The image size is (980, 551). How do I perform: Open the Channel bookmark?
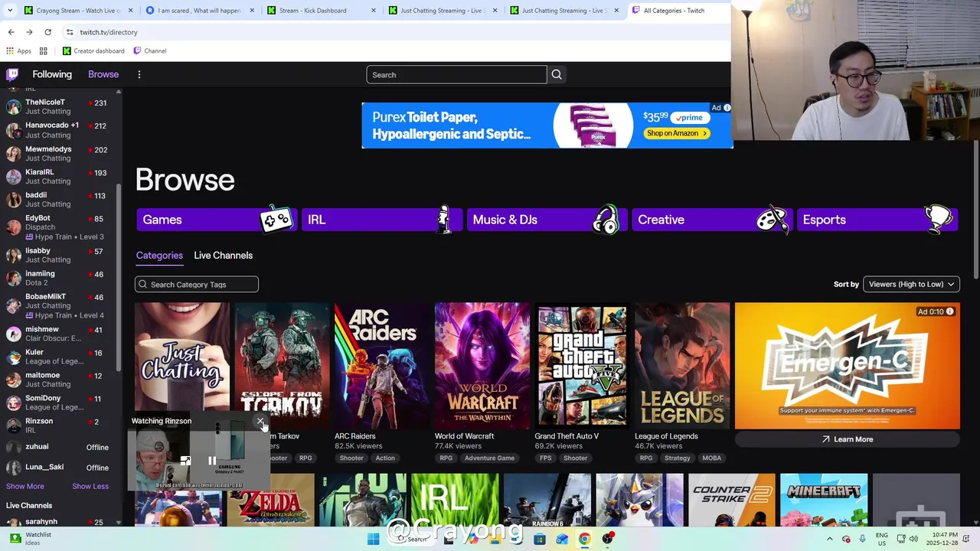[149, 51]
